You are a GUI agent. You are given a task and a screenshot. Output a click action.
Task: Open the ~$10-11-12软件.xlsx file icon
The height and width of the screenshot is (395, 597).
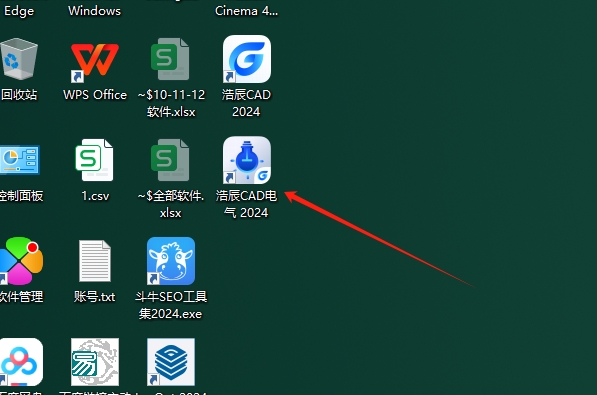pos(171,59)
